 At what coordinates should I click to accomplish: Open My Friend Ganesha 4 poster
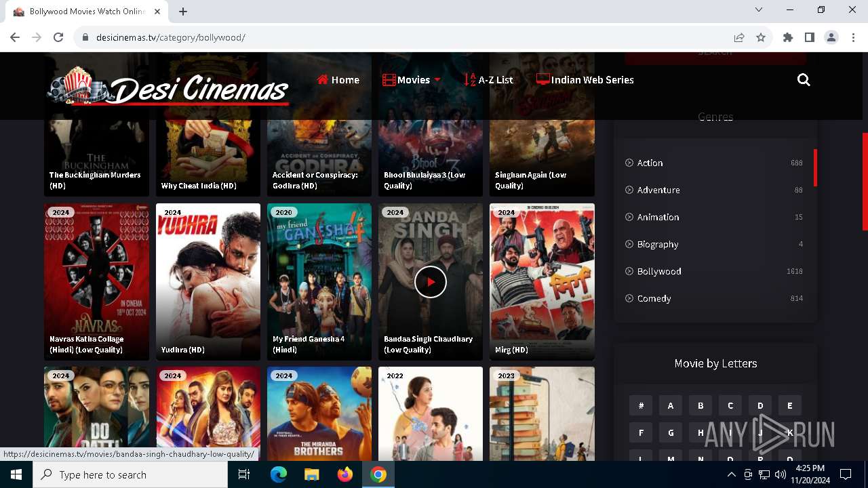[319, 282]
